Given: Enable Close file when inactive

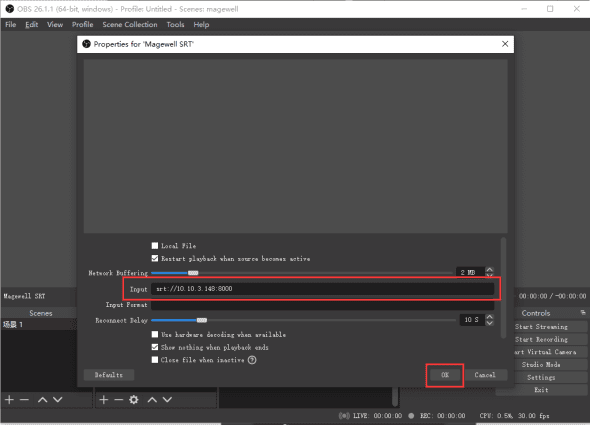Looking at the screenshot, I should point(155,360).
